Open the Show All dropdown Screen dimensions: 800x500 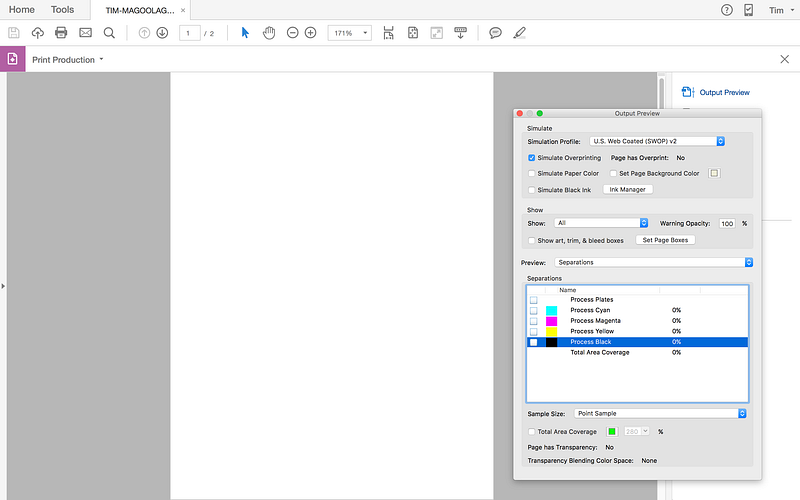pyautogui.click(x=601, y=223)
